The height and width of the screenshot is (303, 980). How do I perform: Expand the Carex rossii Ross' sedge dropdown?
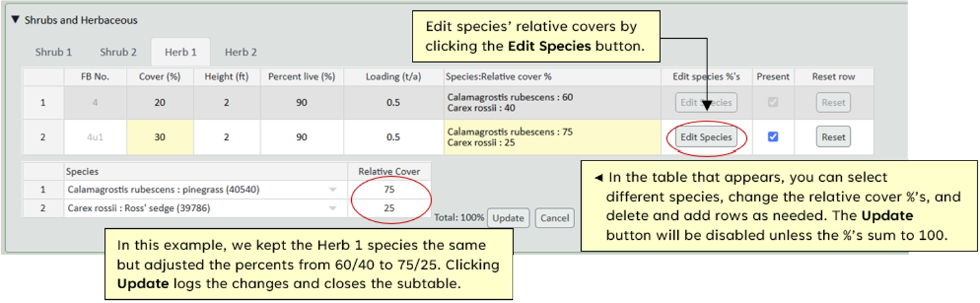coord(332,208)
